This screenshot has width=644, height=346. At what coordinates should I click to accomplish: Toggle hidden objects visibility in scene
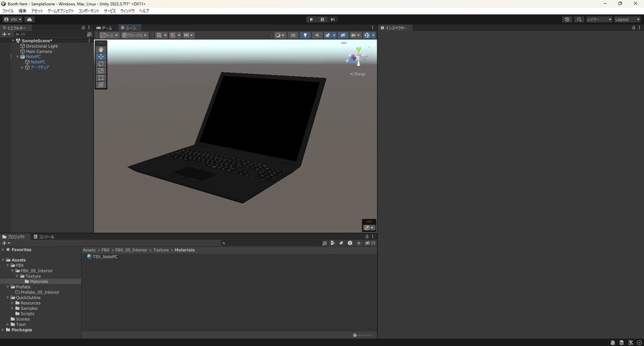pyautogui.click(x=343, y=35)
